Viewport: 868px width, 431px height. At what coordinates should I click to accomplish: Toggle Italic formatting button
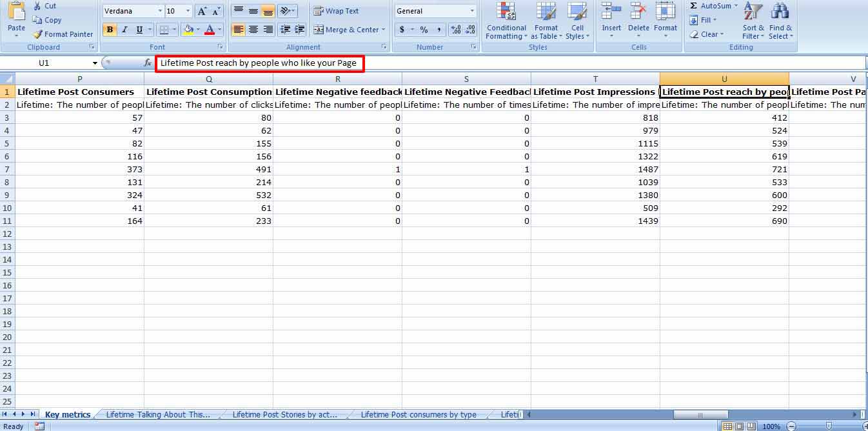point(124,30)
